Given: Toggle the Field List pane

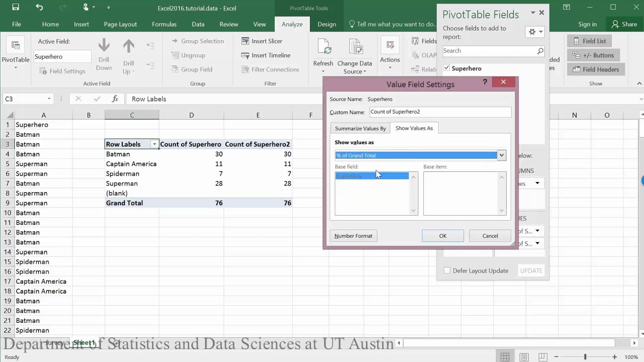Looking at the screenshot, I should tap(589, 41).
